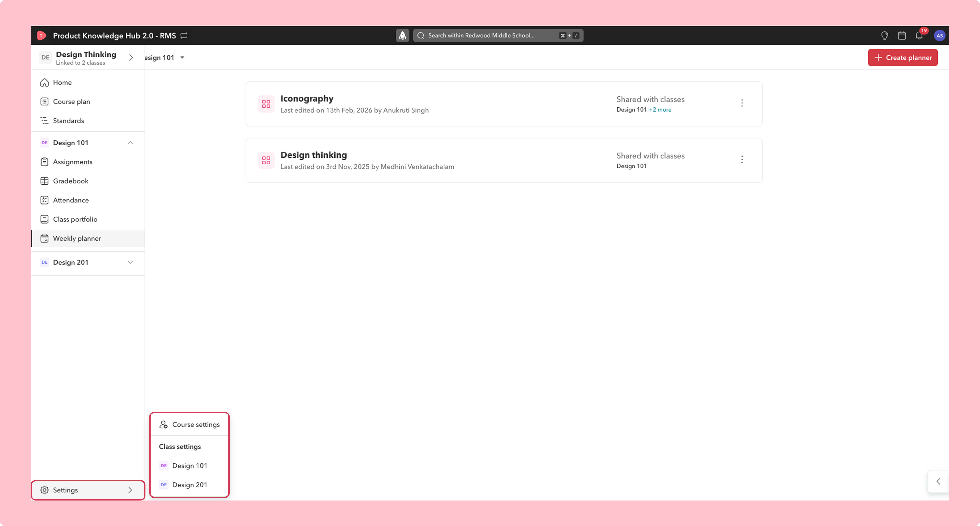Click the DE badge beside Design Thinking

[45, 57]
